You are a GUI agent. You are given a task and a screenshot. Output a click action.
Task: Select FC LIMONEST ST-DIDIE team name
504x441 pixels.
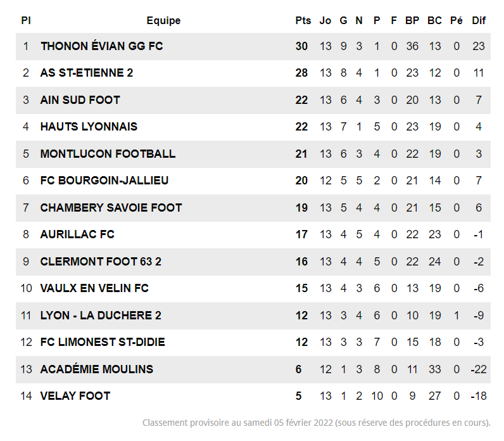pyautogui.click(x=103, y=342)
